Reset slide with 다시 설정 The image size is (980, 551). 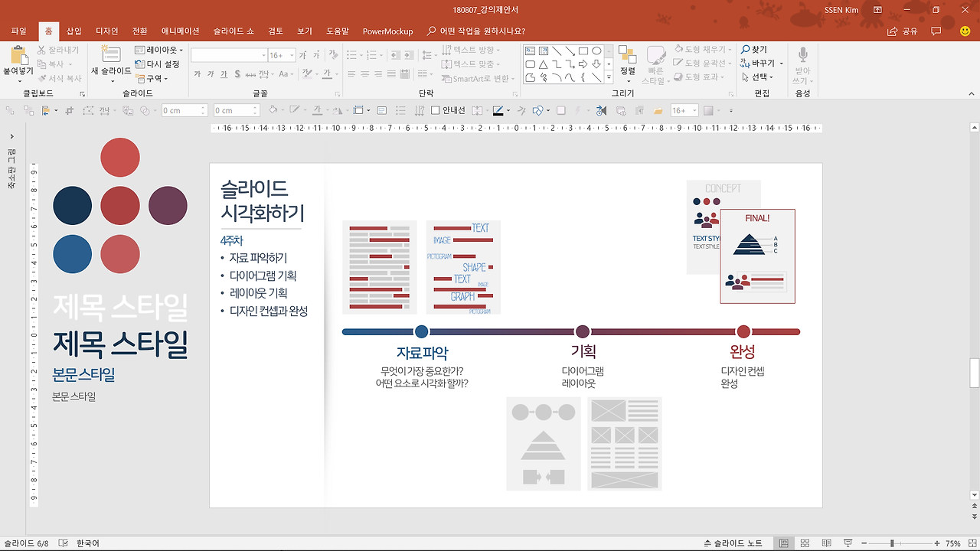click(x=158, y=64)
